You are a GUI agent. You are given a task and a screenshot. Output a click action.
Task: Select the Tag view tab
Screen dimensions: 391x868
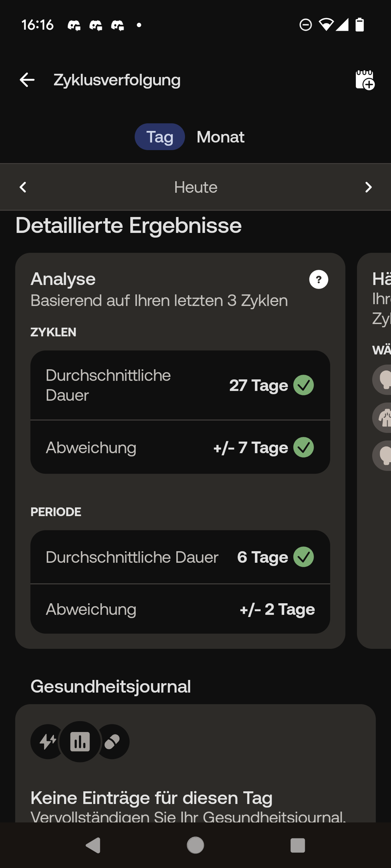pyautogui.click(x=160, y=137)
